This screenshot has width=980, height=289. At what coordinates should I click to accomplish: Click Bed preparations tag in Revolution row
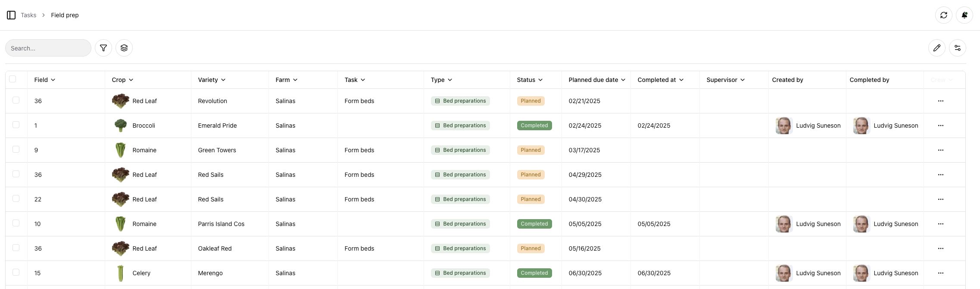(460, 101)
